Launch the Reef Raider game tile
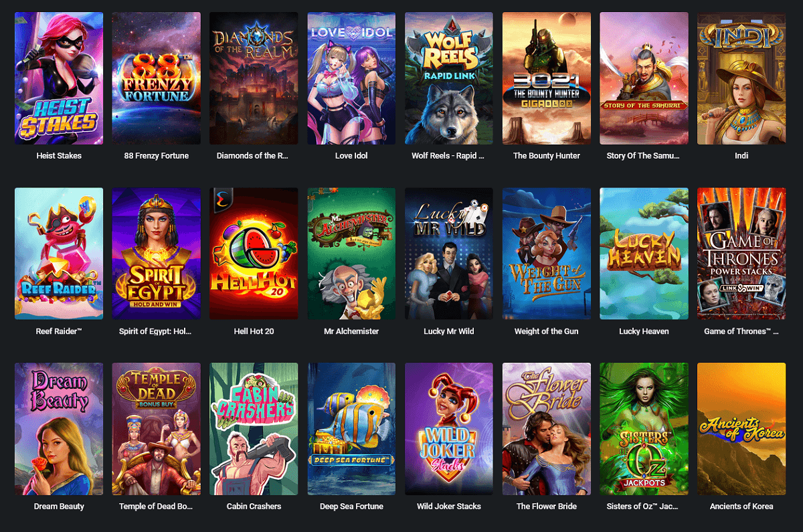Screen dimensions: 803x532 tap(59, 254)
